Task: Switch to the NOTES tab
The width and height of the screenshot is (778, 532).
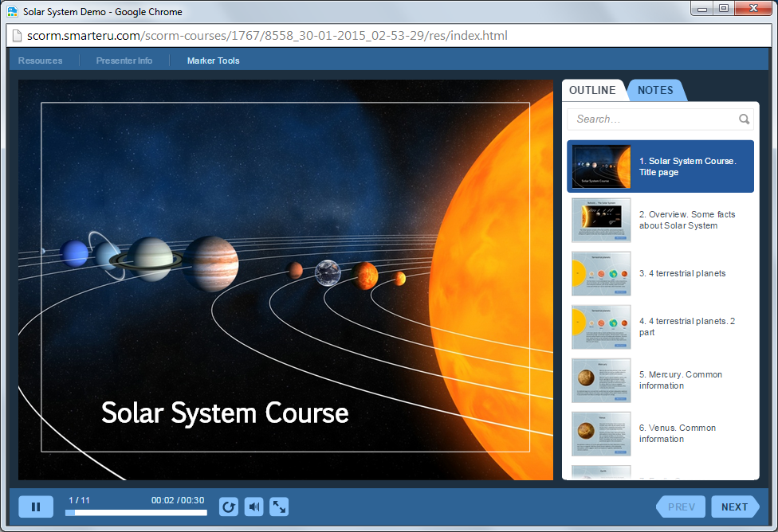Action: tap(655, 90)
